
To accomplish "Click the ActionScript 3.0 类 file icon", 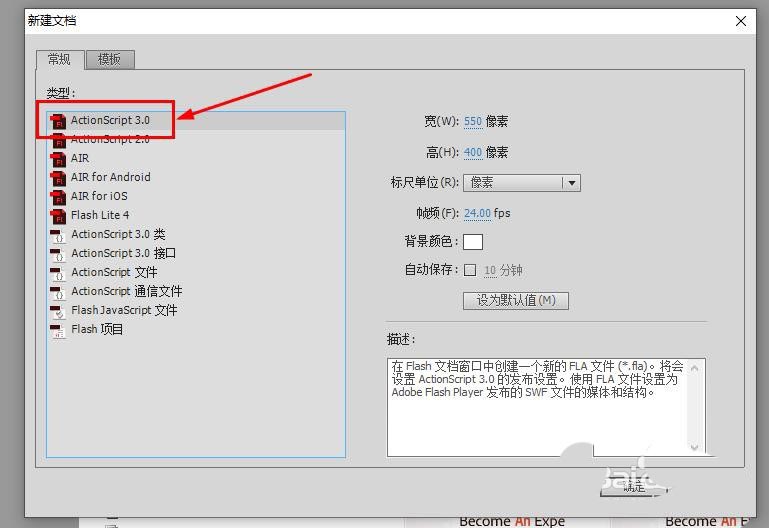I will (x=58, y=235).
